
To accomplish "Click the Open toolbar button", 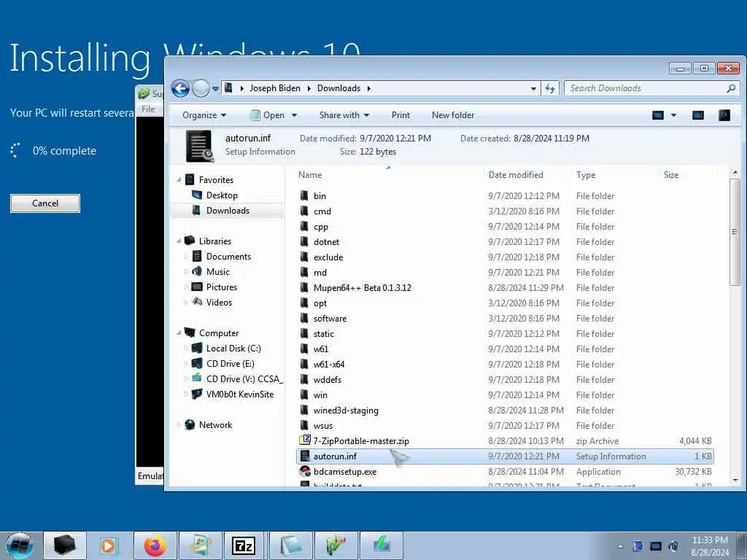I will point(268,115).
